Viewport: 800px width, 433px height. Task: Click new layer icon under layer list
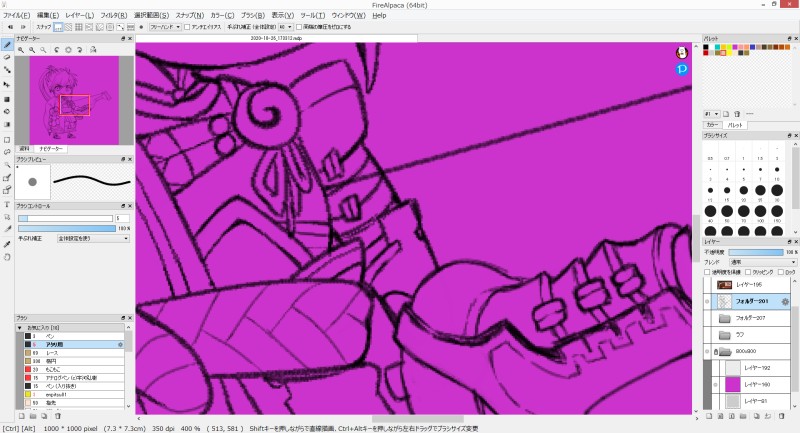point(709,416)
